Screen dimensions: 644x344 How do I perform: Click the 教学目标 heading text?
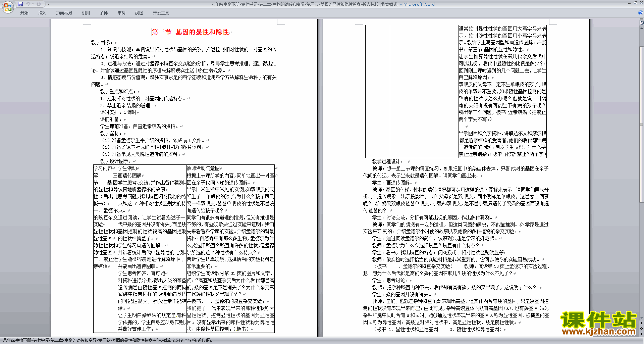pos(102,42)
